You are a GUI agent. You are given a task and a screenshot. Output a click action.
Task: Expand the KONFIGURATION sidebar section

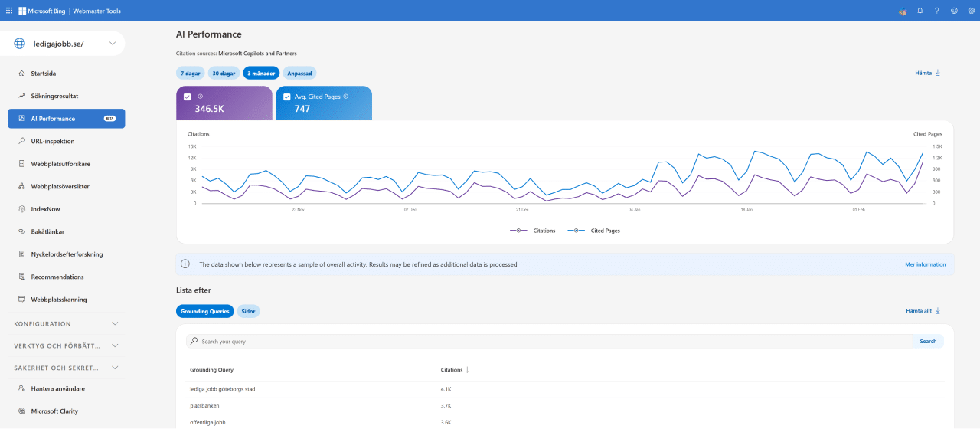[x=66, y=324]
